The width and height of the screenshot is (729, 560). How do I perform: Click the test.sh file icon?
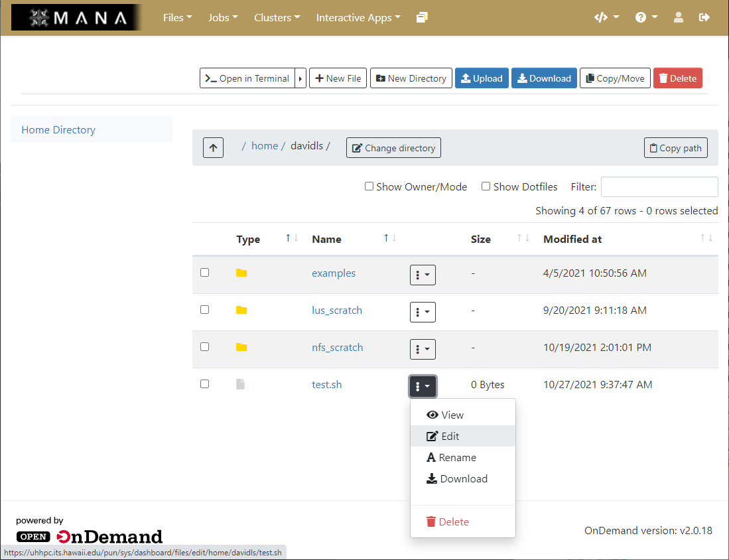(x=240, y=384)
